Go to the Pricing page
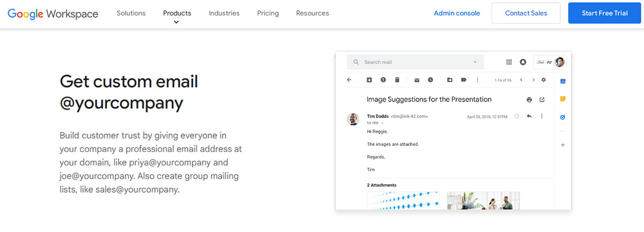 pos(268,13)
